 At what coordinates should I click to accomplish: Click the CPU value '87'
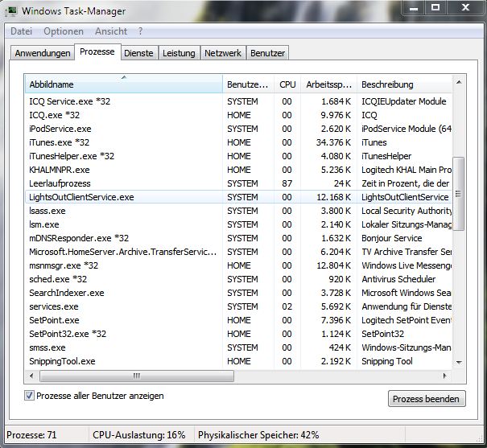point(287,183)
